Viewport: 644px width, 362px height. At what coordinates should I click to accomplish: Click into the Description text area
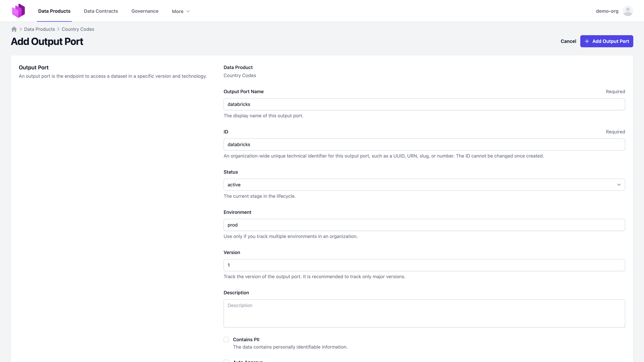click(x=424, y=313)
